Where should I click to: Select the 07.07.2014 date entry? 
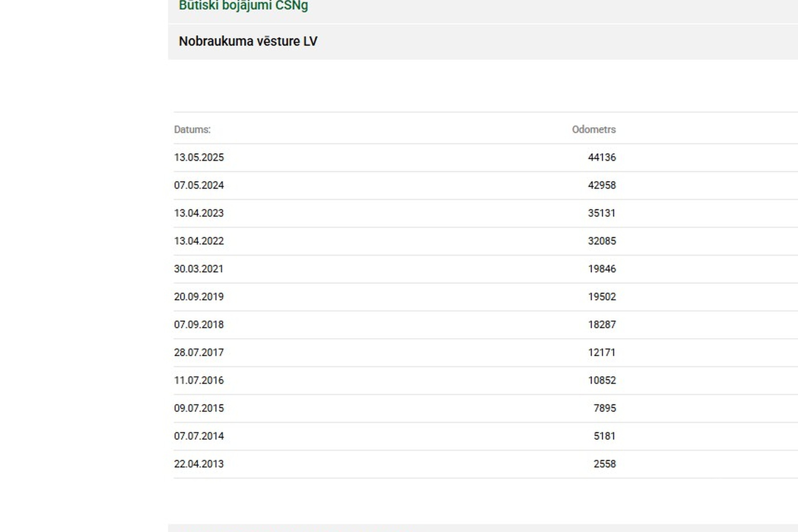tap(199, 436)
